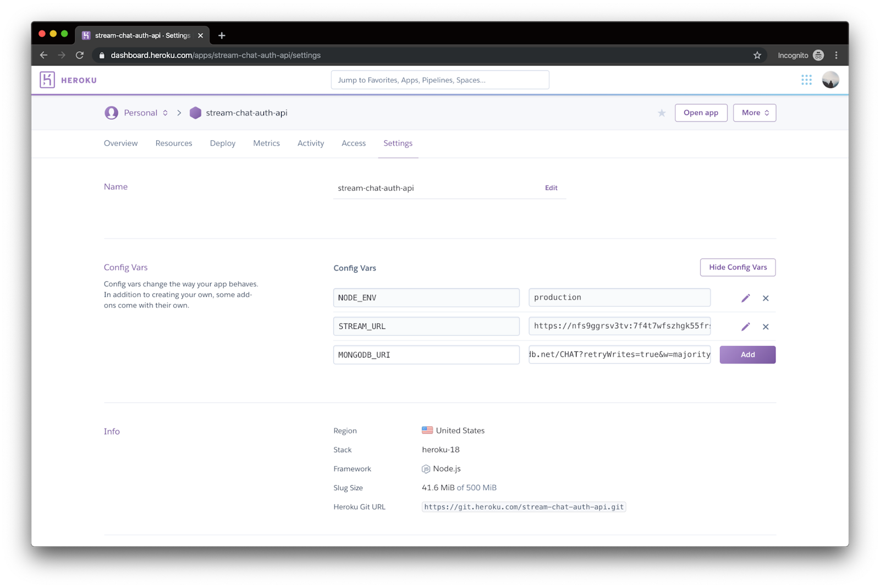Click the Open app button

click(701, 112)
